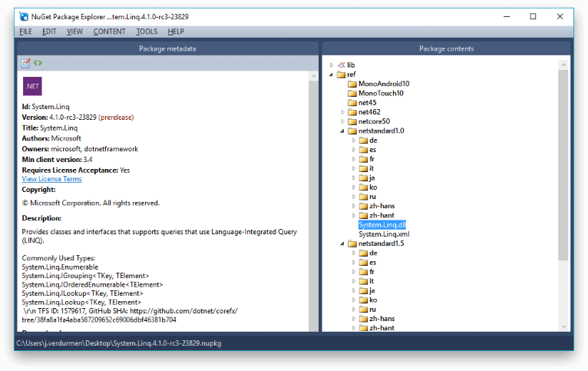Select System.Linq.dll in netstandard1.0

pos(382,225)
